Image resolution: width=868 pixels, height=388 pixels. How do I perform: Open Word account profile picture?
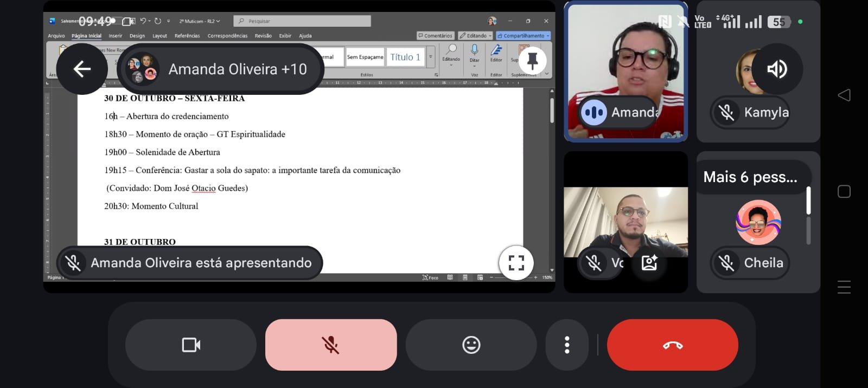(492, 21)
